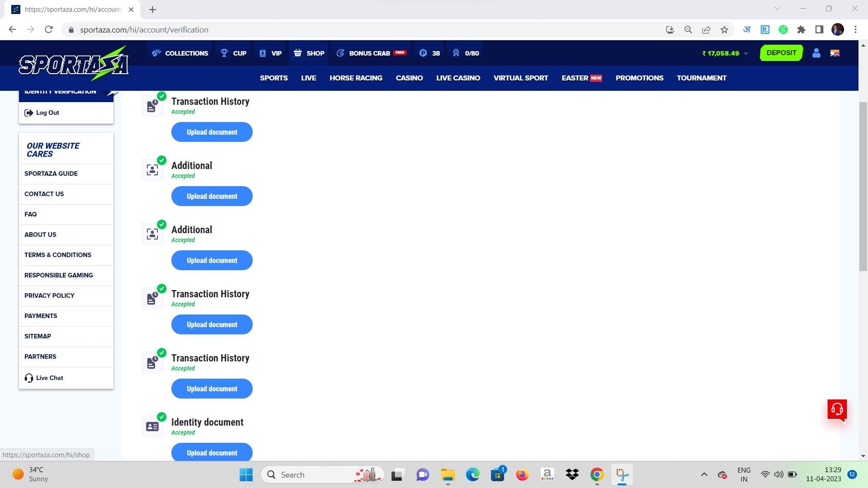Open Dropbox from the taskbar
868x488 pixels.
(x=572, y=474)
